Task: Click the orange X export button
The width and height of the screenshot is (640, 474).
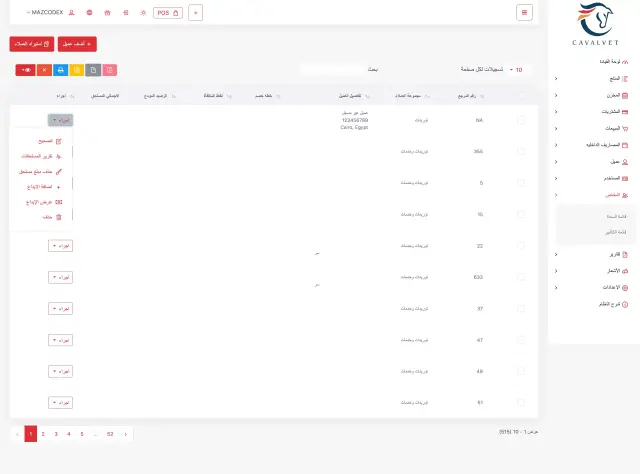Action: coord(44,70)
